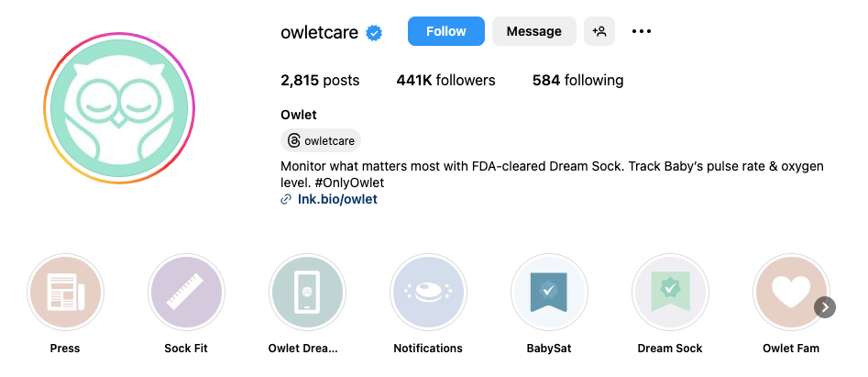
Task: Follow the owletcare account
Action: pyautogui.click(x=446, y=31)
